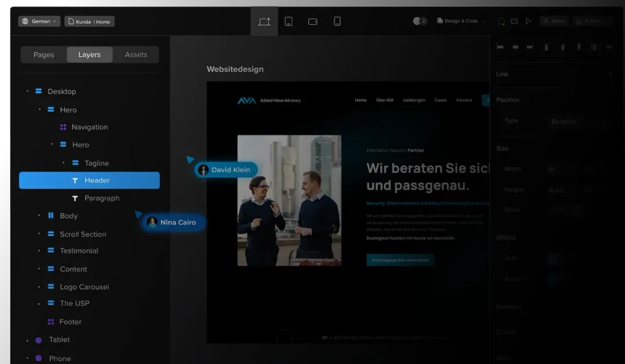
Task: Open the Design & Code mode dropdown
Action: (461, 21)
